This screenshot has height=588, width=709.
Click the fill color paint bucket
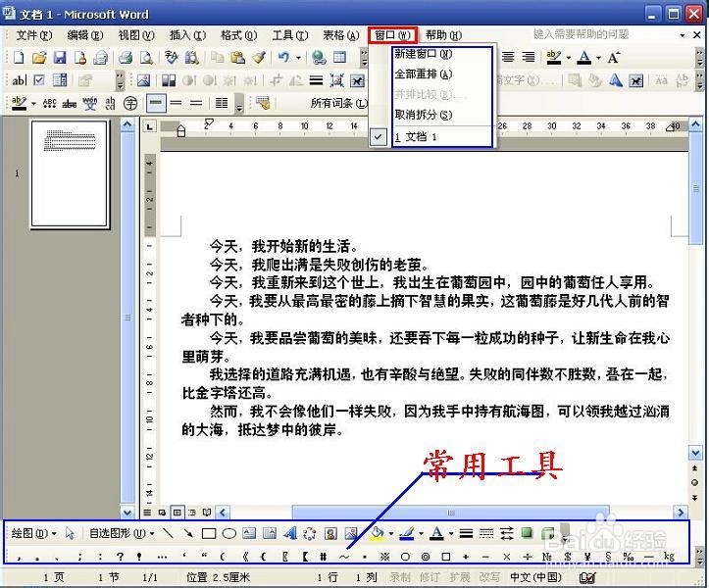(x=378, y=534)
